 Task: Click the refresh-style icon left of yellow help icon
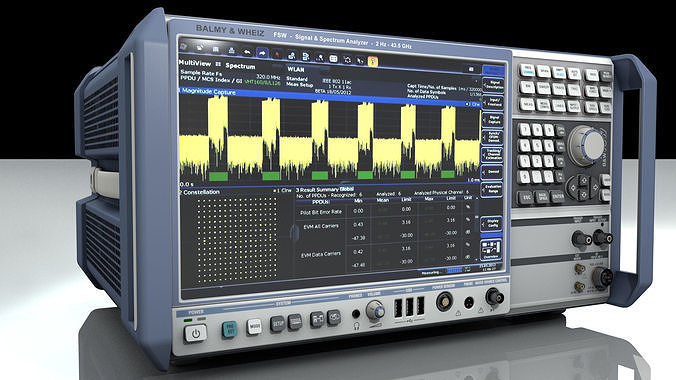click(x=347, y=60)
